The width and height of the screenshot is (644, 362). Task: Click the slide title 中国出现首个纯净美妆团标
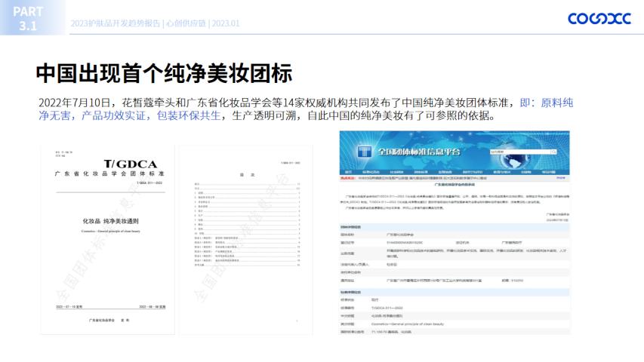click(164, 73)
